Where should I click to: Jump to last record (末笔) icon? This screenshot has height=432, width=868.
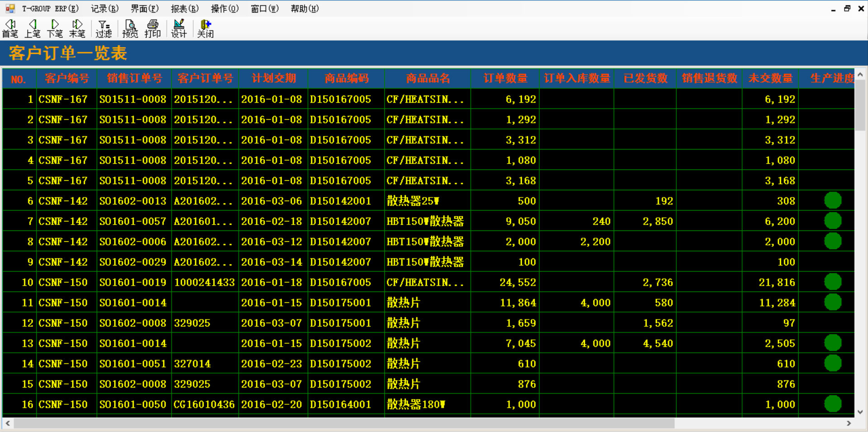click(x=77, y=28)
